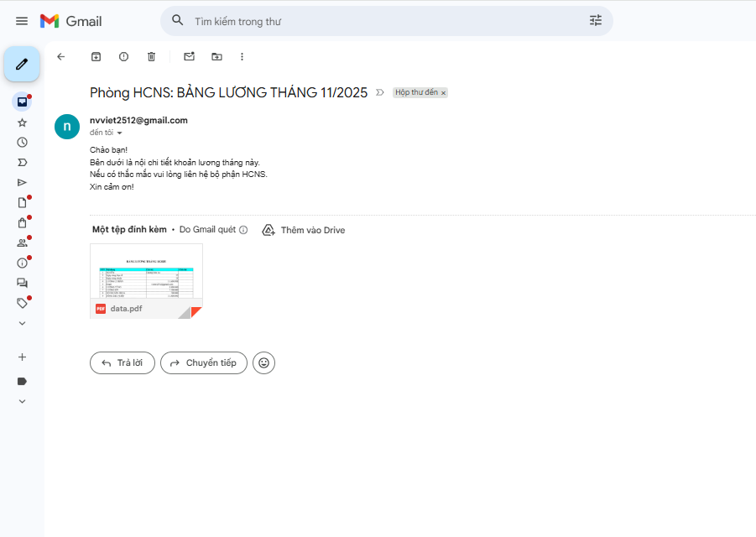Delete the email with the trash icon
756x537 pixels.
(151, 56)
